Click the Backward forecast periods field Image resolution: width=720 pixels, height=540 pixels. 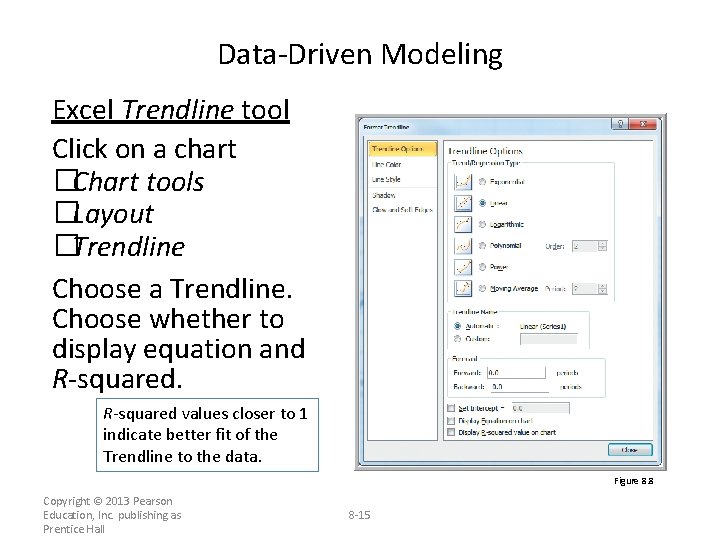point(519,387)
